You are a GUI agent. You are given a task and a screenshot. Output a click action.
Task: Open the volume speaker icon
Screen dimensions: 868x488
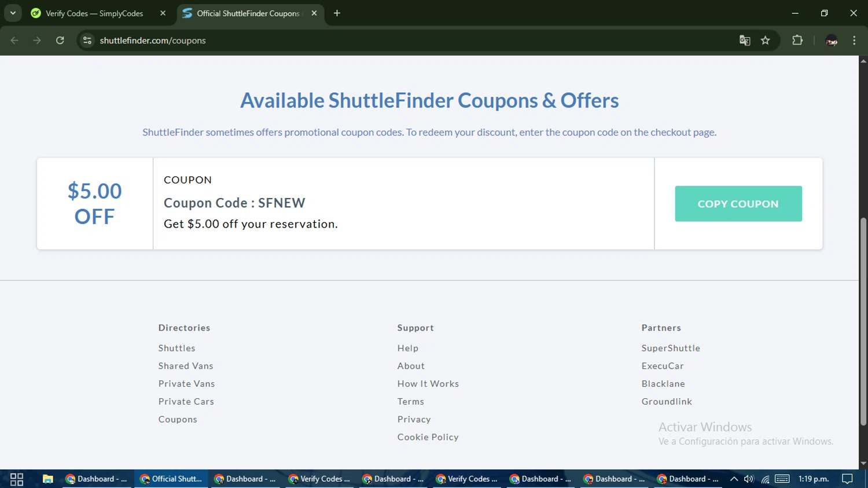point(749,479)
